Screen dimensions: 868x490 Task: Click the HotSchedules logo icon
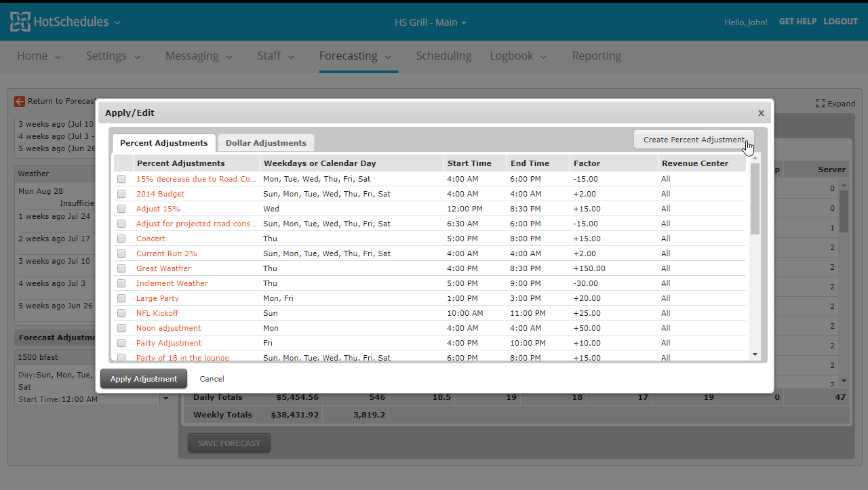point(20,22)
